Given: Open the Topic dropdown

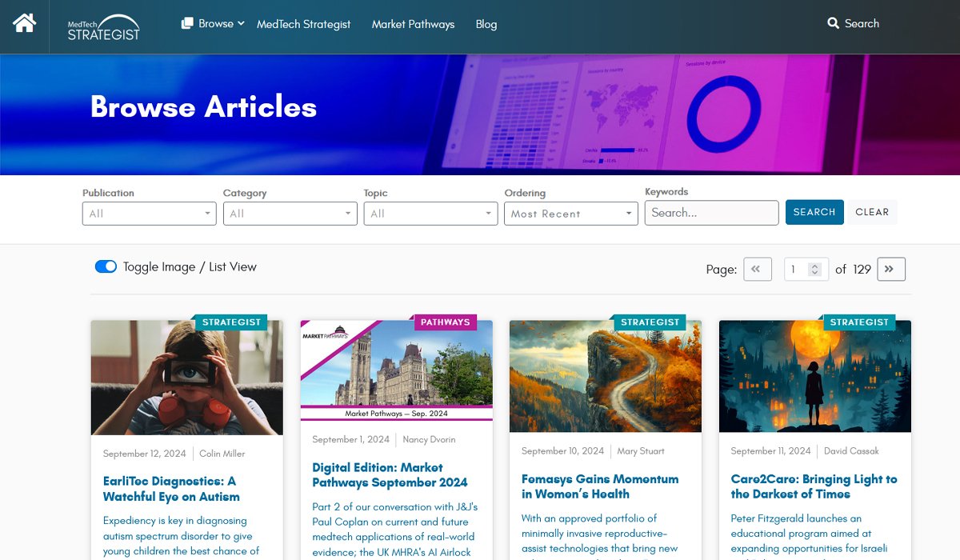Looking at the screenshot, I should (x=431, y=214).
